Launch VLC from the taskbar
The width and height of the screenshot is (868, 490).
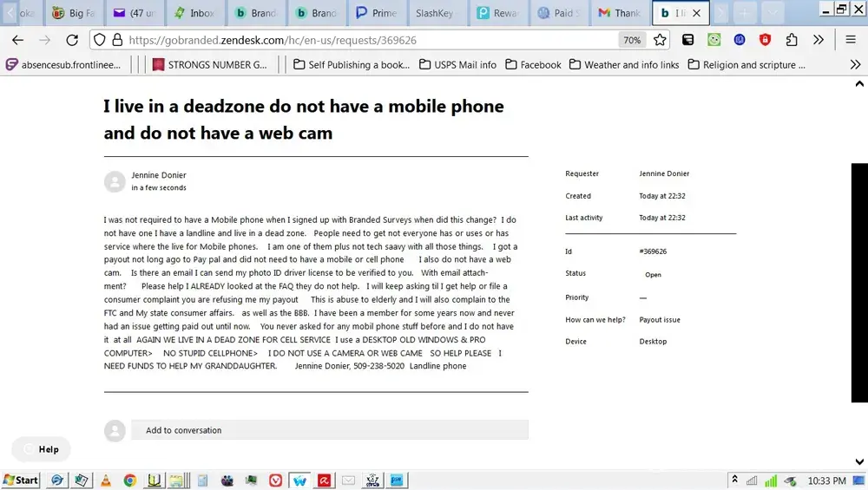click(106, 480)
